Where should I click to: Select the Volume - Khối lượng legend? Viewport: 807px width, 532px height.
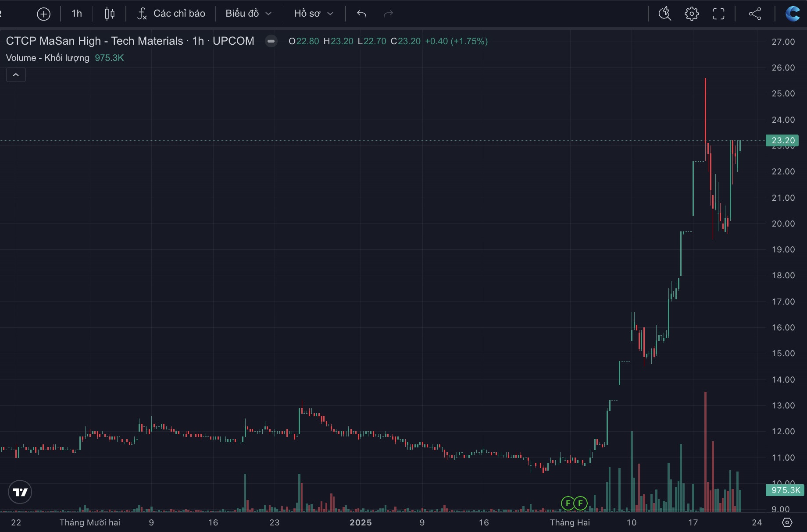47,58
